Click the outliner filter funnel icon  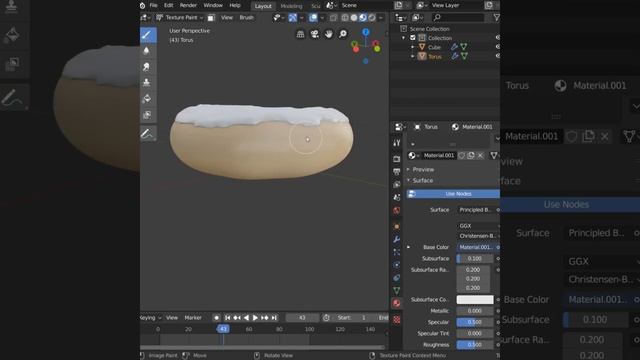(x=496, y=18)
